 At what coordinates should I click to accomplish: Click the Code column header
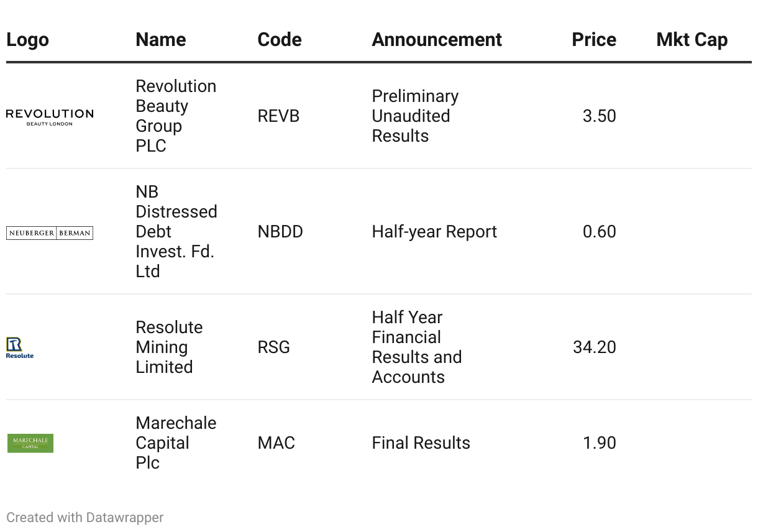click(280, 40)
